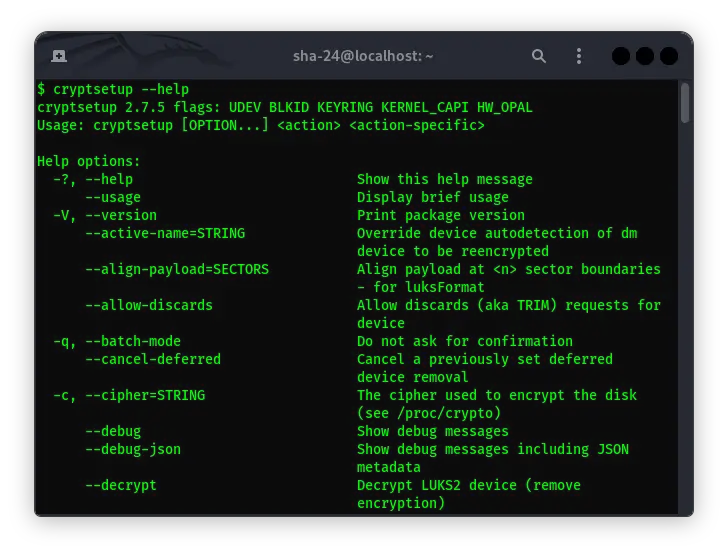Click the --active-name=STRING option

165,233
